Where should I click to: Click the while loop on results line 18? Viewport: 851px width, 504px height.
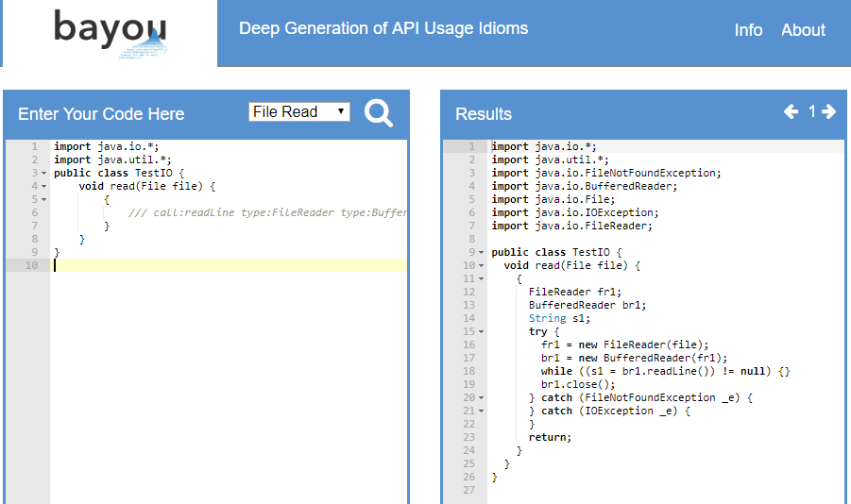pos(665,371)
